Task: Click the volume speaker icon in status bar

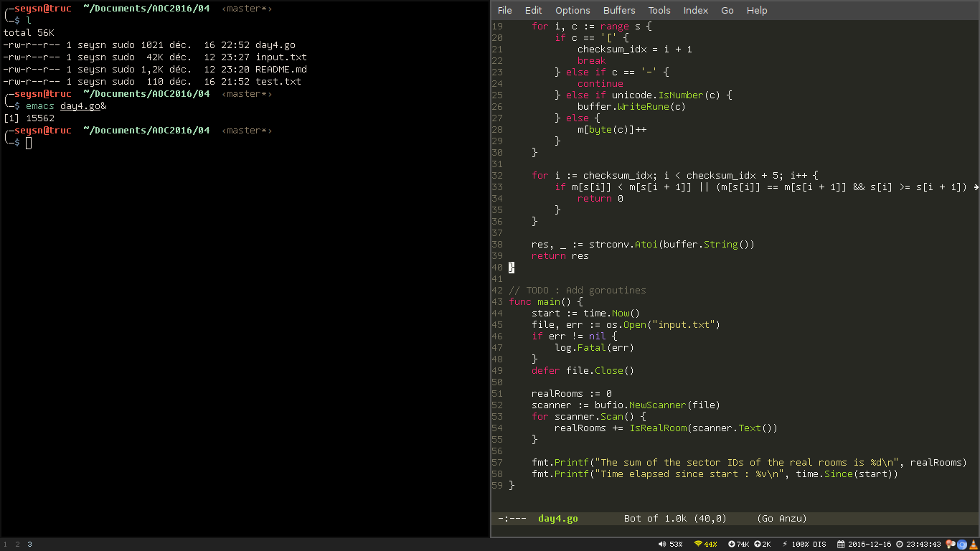Action: (662, 545)
